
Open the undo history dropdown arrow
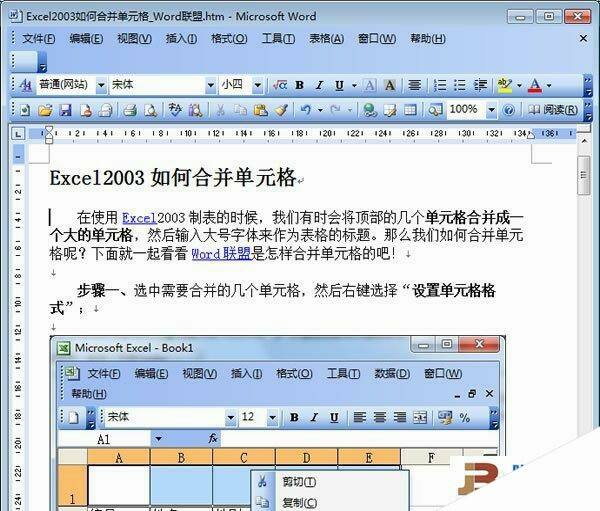[x=320, y=110]
